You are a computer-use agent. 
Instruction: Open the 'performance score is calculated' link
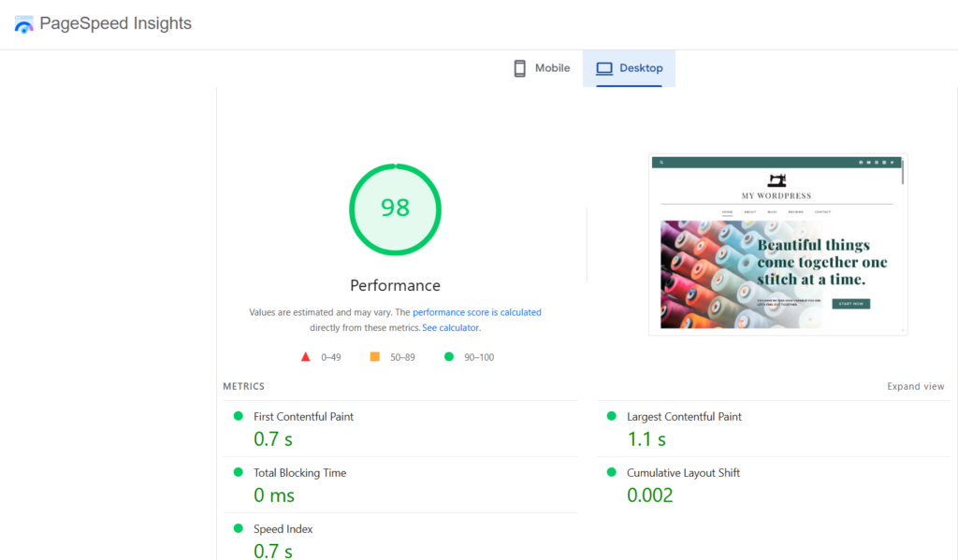point(476,312)
